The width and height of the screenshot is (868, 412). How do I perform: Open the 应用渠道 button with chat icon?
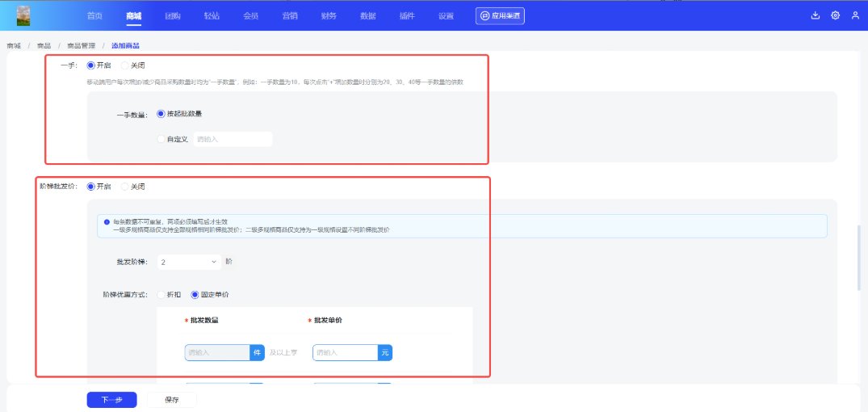pos(501,15)
